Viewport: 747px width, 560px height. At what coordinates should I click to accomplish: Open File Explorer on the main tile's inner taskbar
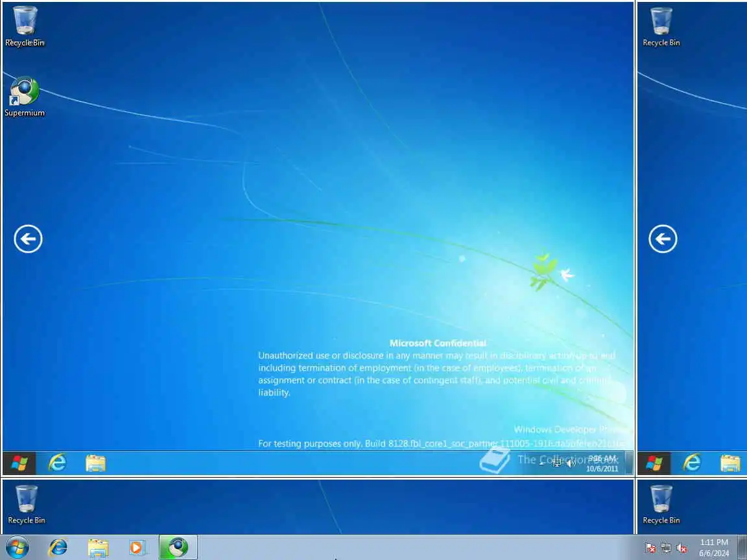click(95, 463)
